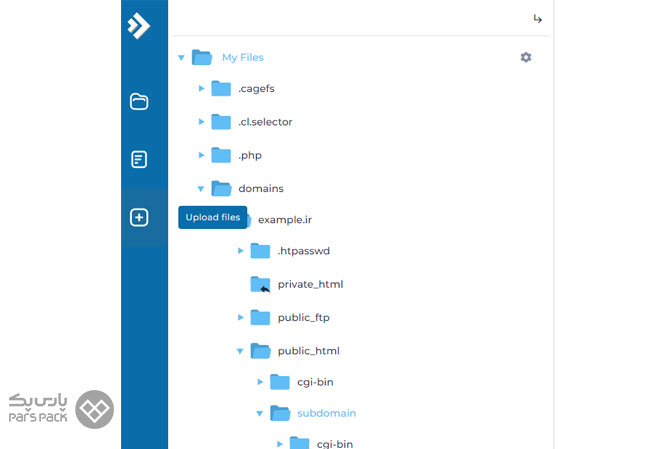Collapse the My Files tree root
Viewport: 648px width, 449px height.
(x=181, y=57)
